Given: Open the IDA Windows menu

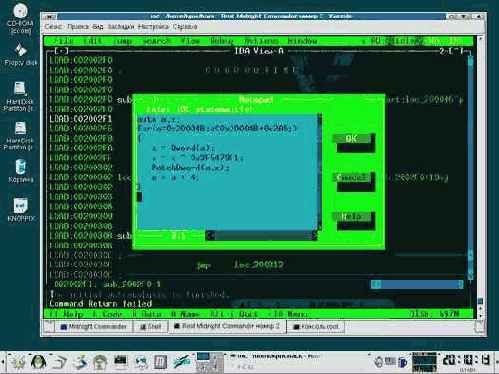Looking at the screenshot, I should [x=302, y=41].
